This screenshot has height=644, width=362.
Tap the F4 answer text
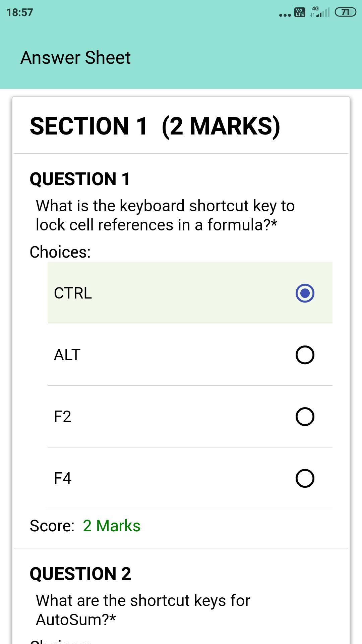tap(63, 478)
